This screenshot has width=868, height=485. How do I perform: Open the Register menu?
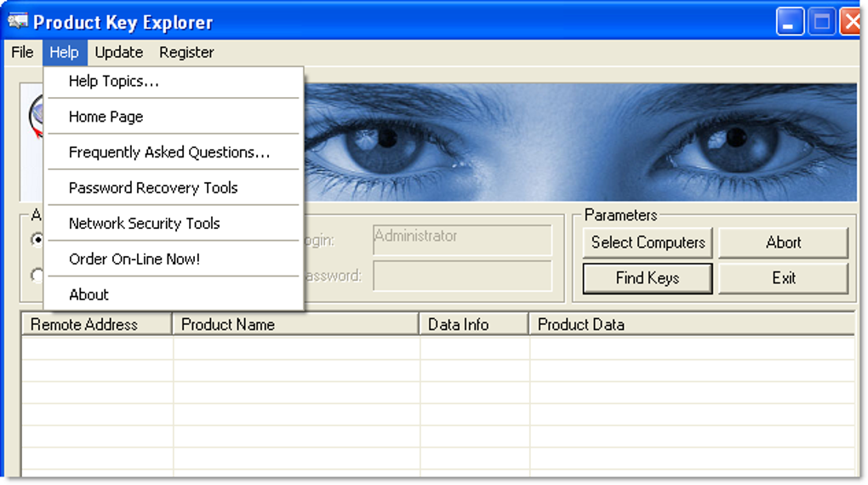[186, 53]
